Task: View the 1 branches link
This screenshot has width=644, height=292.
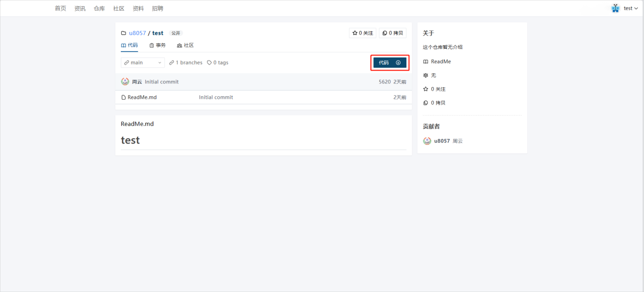Action: [186, 63]
